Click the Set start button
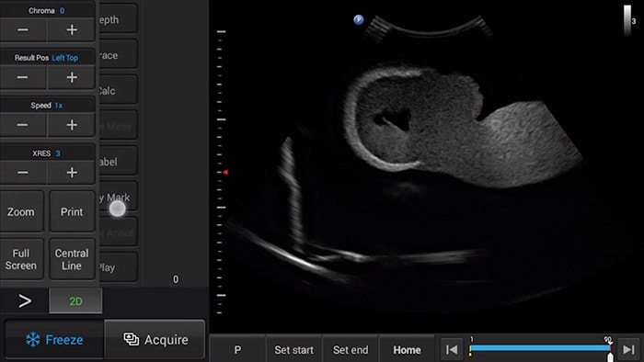The height and width of the screenshot is (362, 644). [293, 350]
